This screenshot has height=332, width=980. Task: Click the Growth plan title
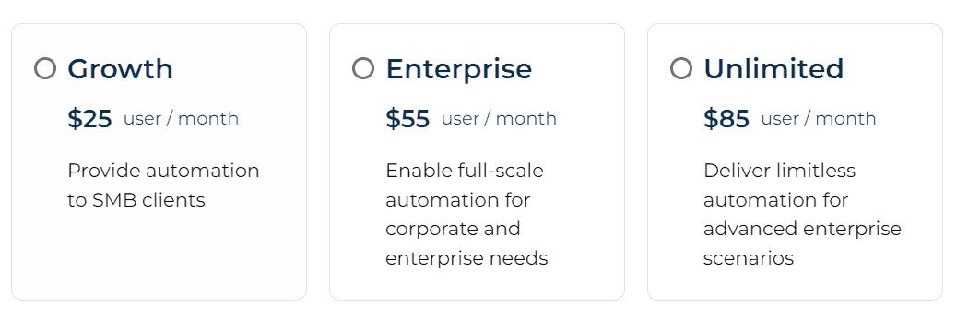(120, 69)
